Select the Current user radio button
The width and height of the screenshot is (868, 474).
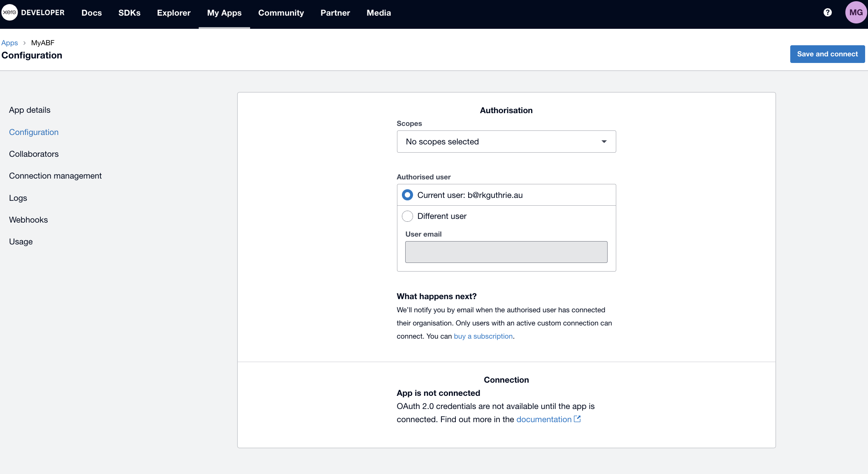coord(407,195)
